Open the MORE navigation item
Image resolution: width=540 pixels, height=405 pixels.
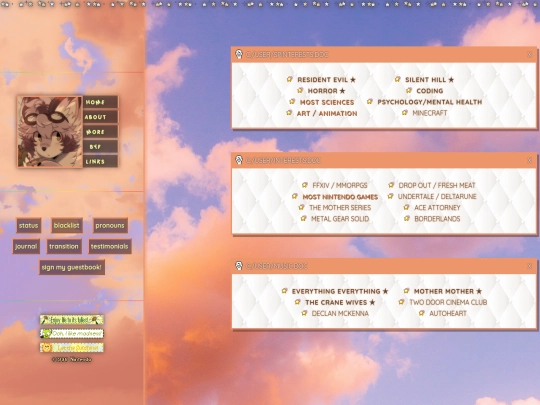(100, 132)
